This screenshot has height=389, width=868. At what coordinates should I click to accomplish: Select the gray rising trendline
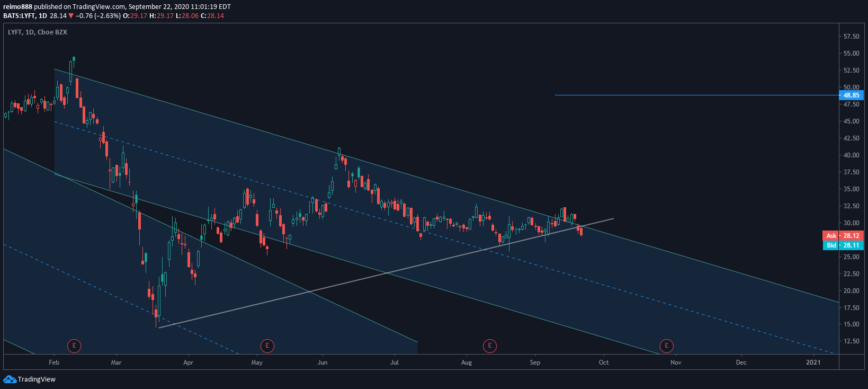[386, 273]
